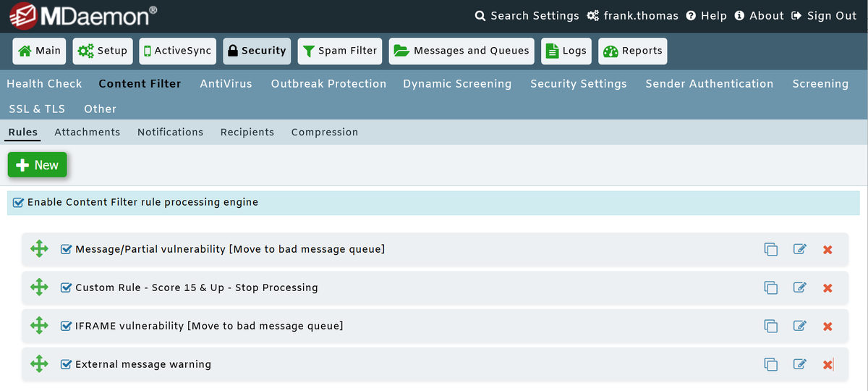Copy the IFRAME vulnerability rule

[771, 327]
